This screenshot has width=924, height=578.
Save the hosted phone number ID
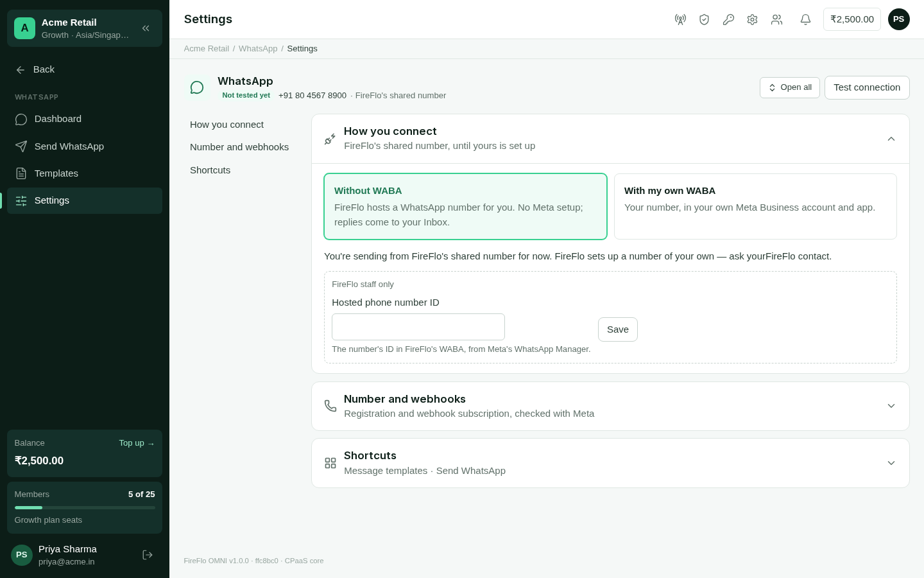(x=618, y=329)
